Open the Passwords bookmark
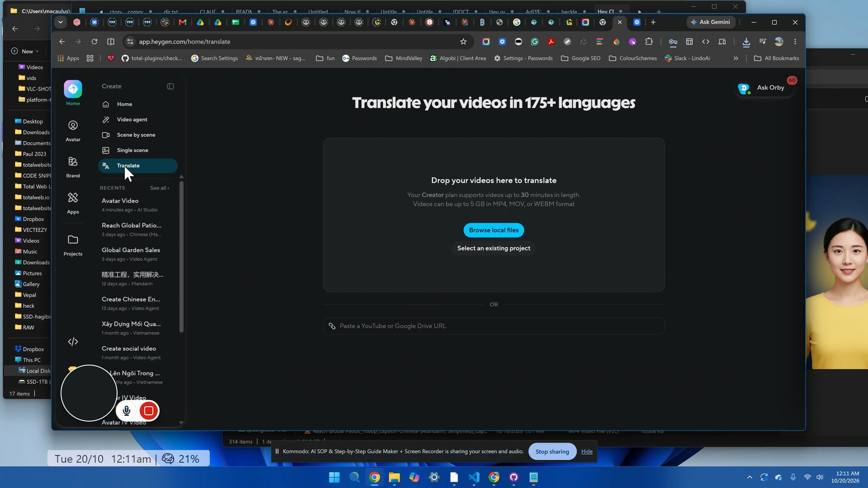This screenshot has width=868, height=488. point(359,59)
